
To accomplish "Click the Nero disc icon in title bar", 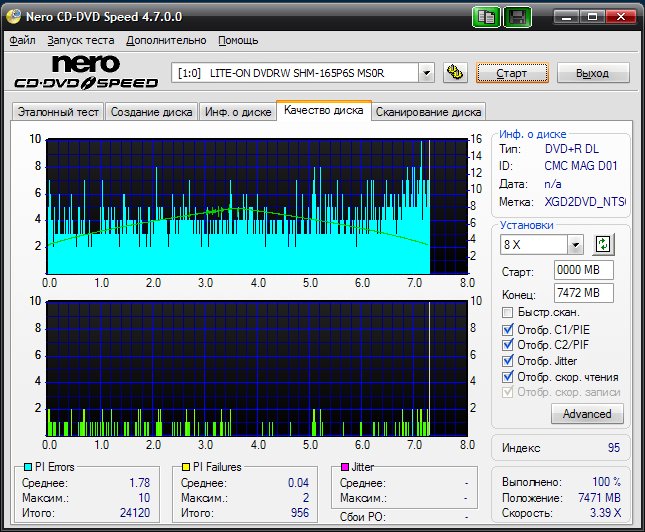I will [x=13, y=16].
